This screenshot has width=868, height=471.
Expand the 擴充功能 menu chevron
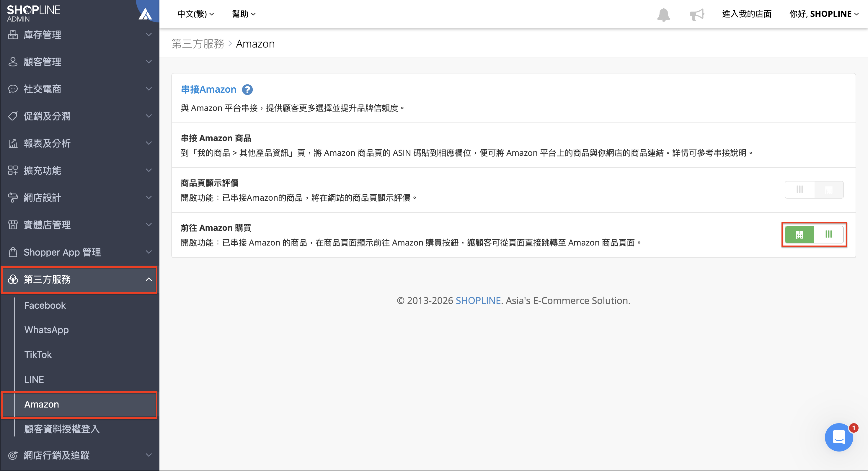click(x=149, y=171)
